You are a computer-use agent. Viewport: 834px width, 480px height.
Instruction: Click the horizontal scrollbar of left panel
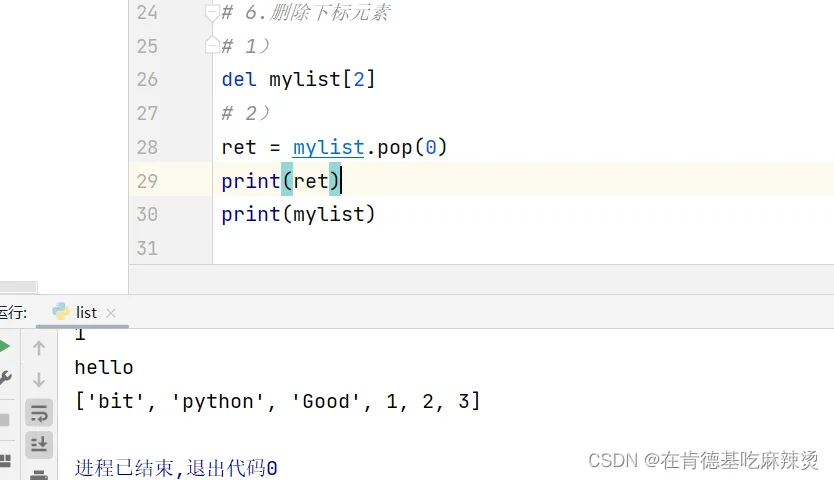[x=19, y=287]
